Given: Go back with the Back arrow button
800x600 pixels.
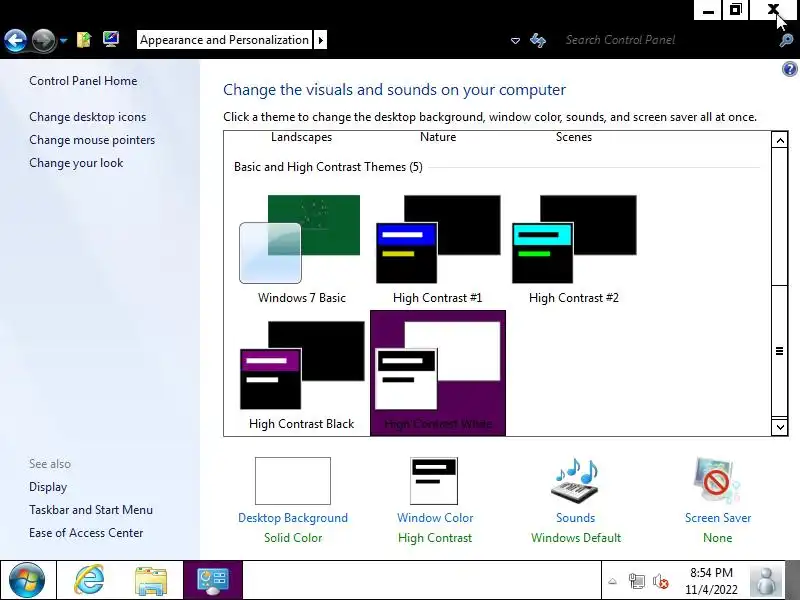Looking at the screenshot, I should tap(16, 40).
